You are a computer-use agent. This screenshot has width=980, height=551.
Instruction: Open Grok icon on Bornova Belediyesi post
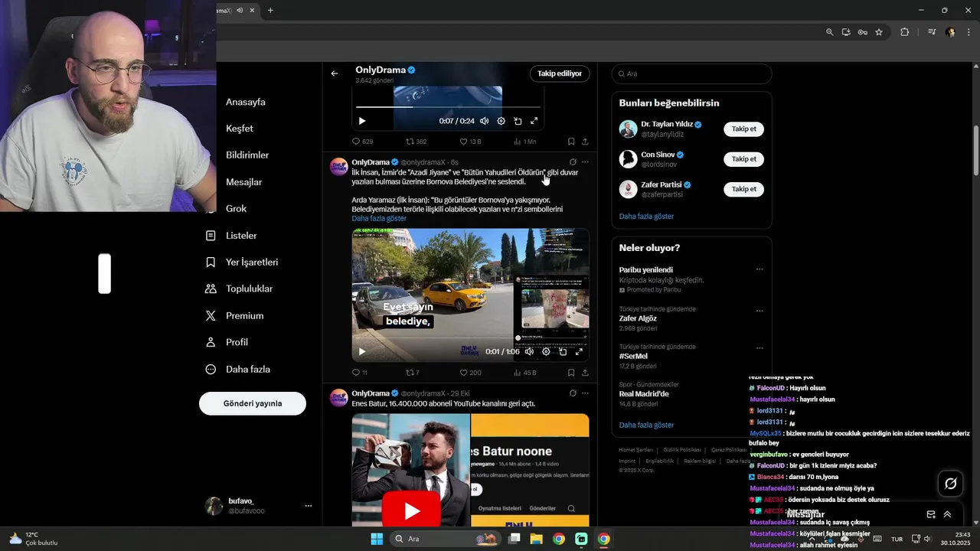pyautogui.click(x=573, y=162)
